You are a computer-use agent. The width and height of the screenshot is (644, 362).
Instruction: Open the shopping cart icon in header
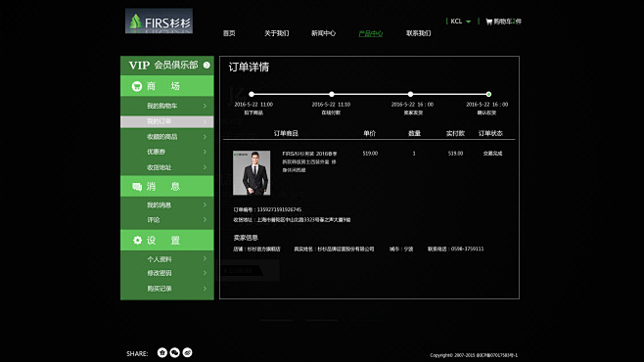(488, 22)
